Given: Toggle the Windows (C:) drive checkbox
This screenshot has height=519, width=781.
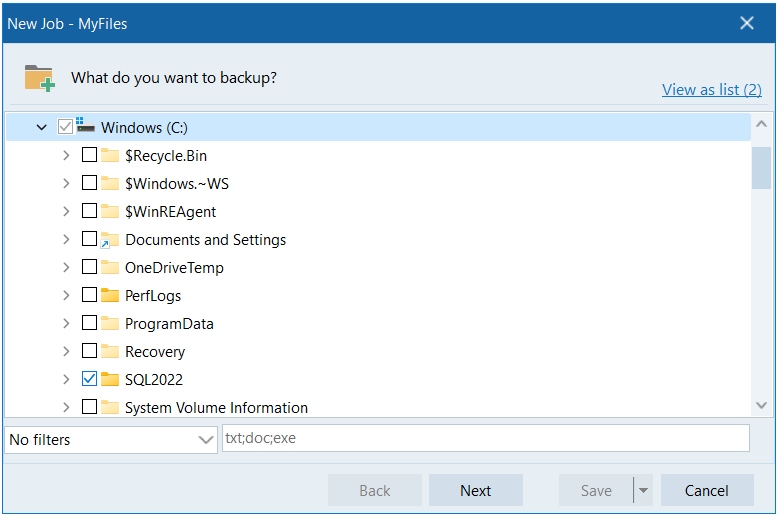Looking at the screenshot, I should tap(66, 127).
